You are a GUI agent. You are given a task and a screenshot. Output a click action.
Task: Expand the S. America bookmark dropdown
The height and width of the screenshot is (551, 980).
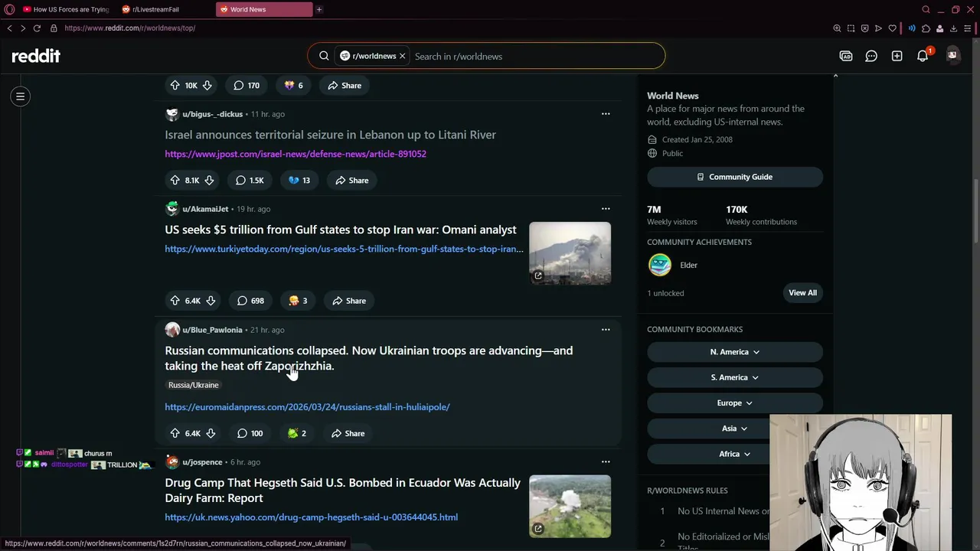click(735, 377)
